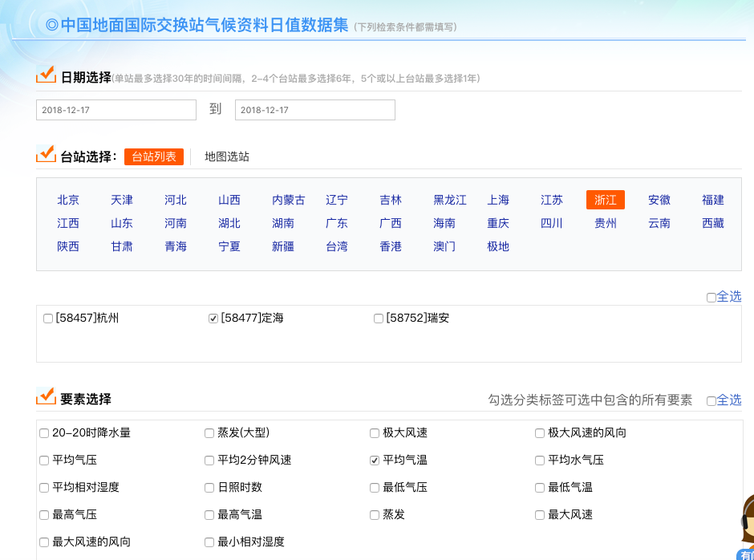The height and width of the screenshot is (560, 754).
Task: Click the start date field showing 2018-12-17
Action: (x=116, y=109)
